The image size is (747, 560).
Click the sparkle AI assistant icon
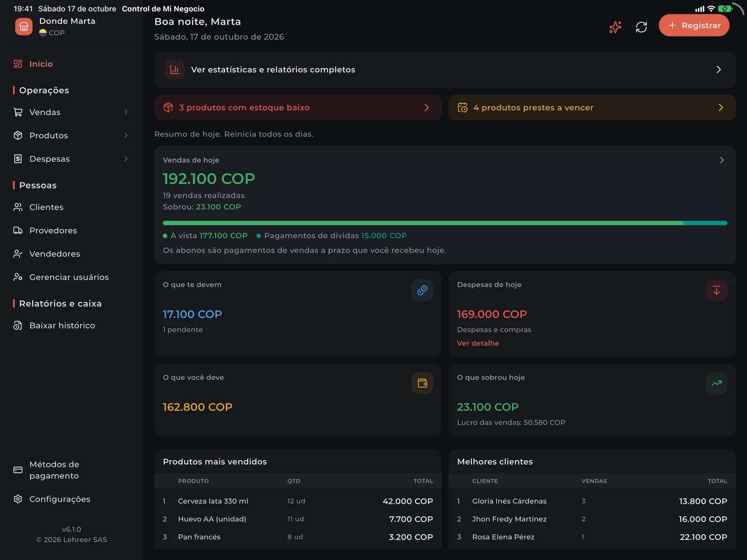(615, 27)
